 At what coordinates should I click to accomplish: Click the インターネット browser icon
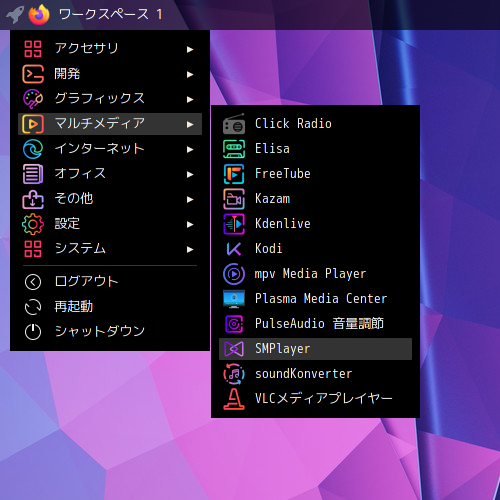pos(33,149)
